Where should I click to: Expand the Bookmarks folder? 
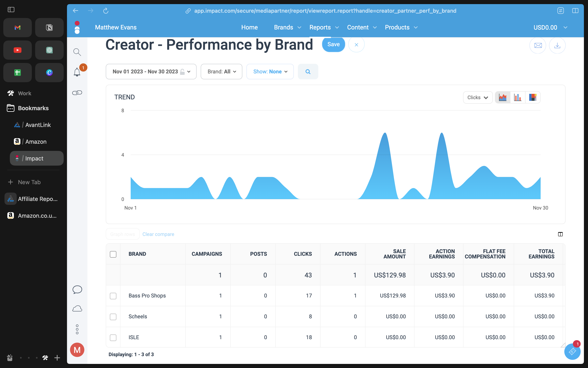pyautogui.click(x=33, y=108)
